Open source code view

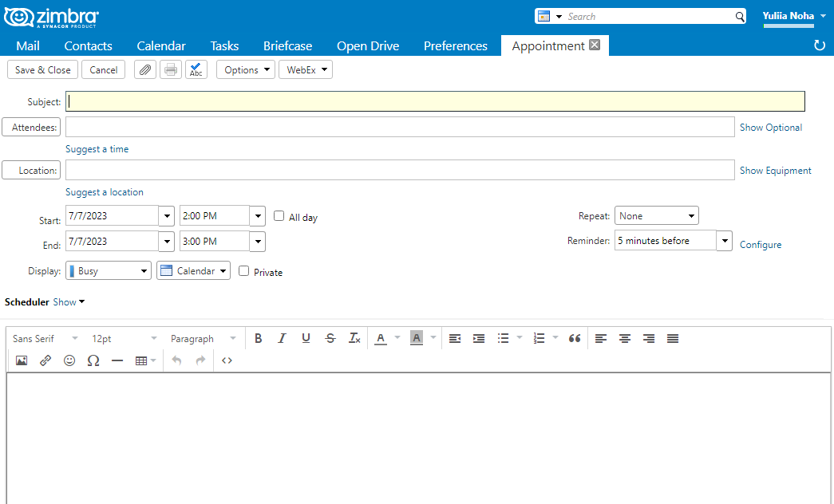227,360
